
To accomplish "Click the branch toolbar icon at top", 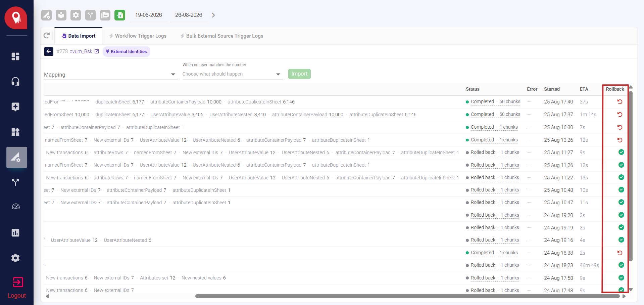I will click(90, 15).
